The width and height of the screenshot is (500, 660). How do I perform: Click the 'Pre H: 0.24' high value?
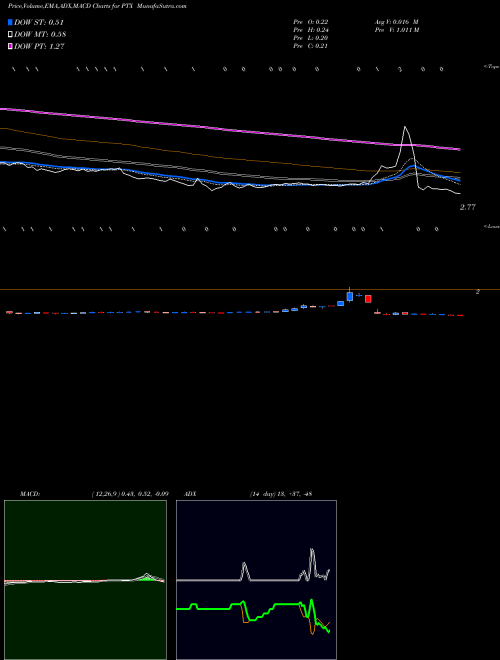[311, 30]
